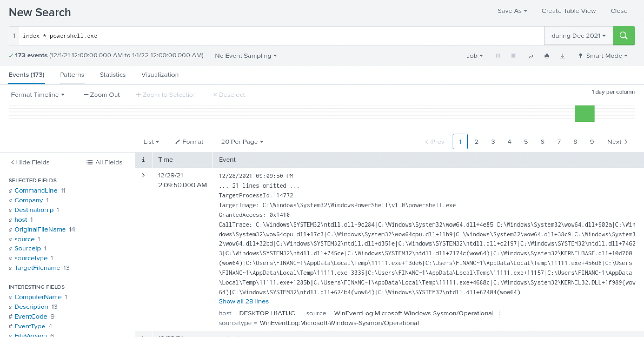Image resolution: width=644 pixels, height=337 pixels.
Task: Stop the search job
Action: click(513, 56)
